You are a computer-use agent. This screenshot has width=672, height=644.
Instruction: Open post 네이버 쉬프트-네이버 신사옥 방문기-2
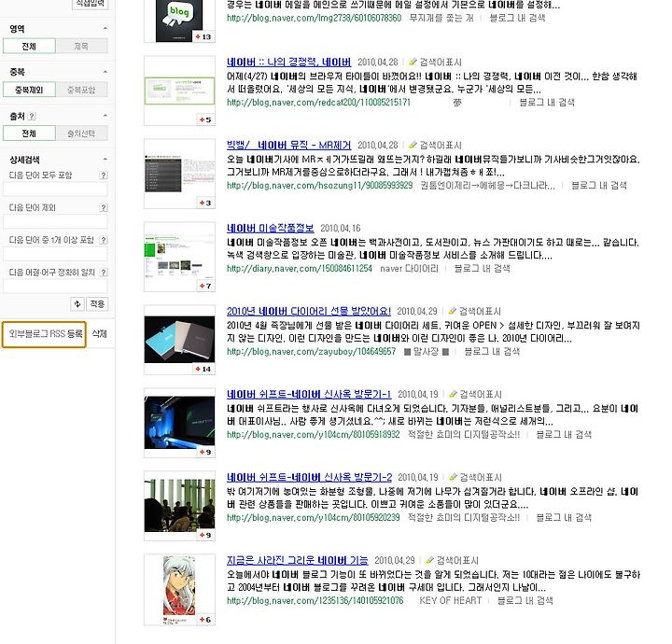[x=310, y=477]
